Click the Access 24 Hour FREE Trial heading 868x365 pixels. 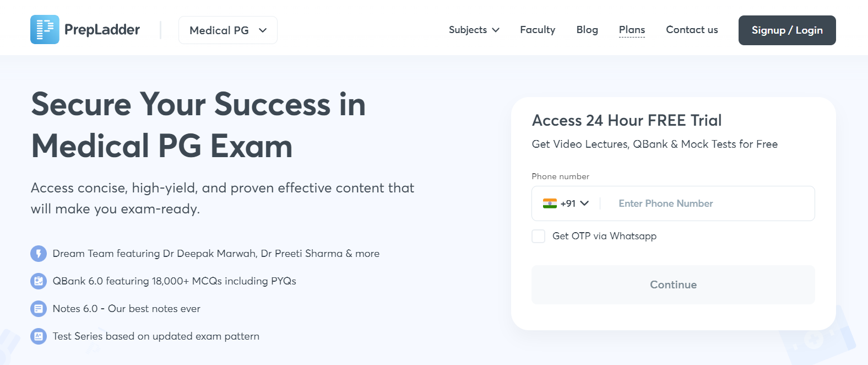(627, 120)
